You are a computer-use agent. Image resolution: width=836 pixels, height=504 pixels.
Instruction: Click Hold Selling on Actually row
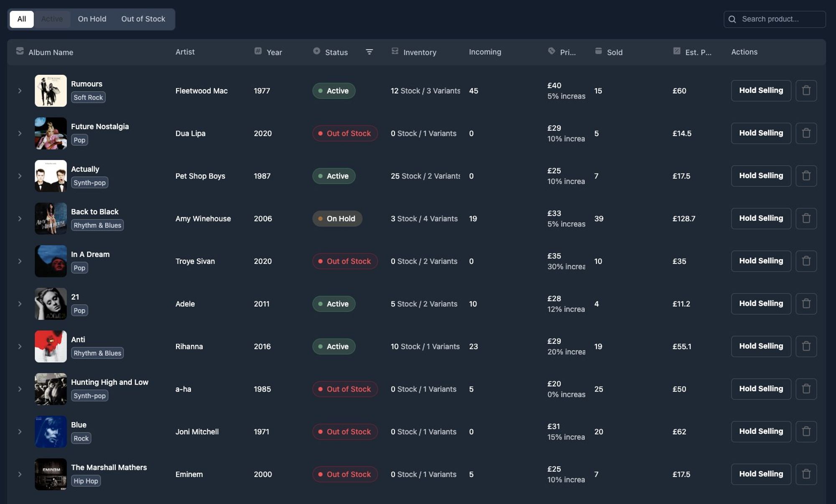click(761, 176)
